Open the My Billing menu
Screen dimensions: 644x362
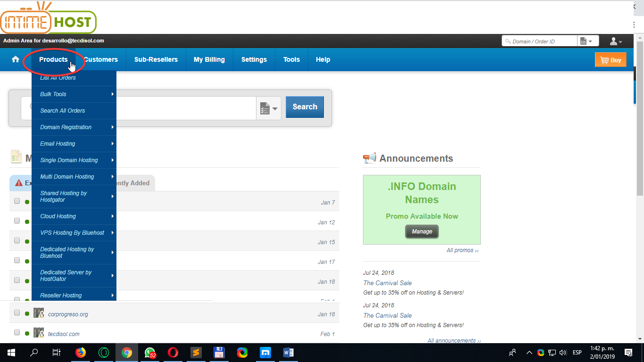[209, 59]
